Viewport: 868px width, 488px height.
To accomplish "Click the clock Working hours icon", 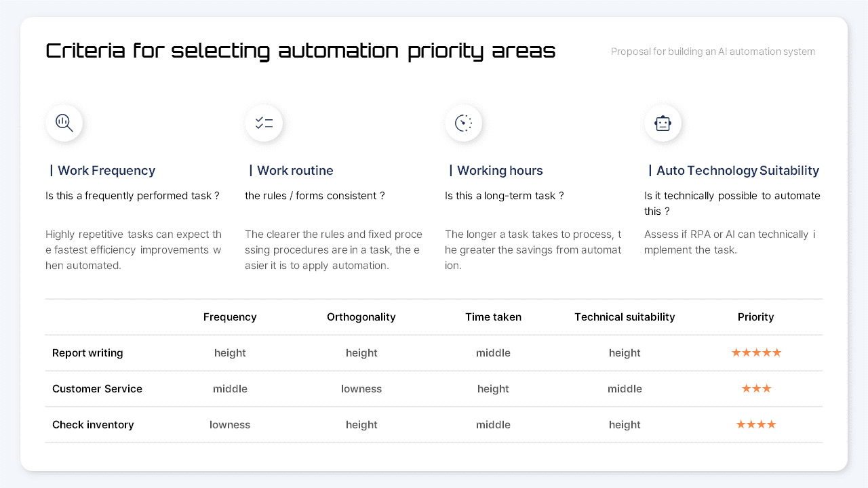I will click(463, 123).
